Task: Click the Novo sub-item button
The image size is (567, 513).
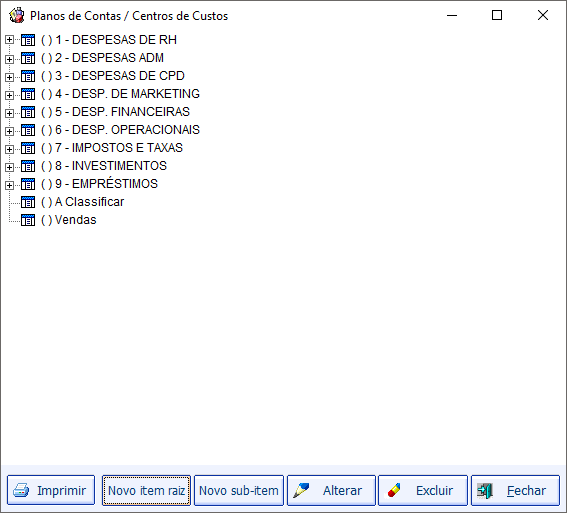Action: pos(239,491)
